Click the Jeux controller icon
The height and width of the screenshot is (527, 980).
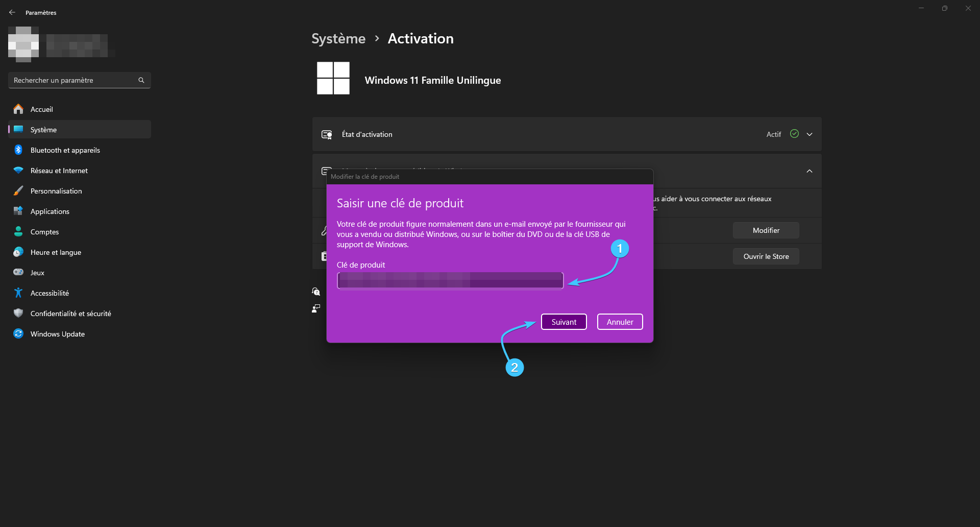click(x=18, y=272)
